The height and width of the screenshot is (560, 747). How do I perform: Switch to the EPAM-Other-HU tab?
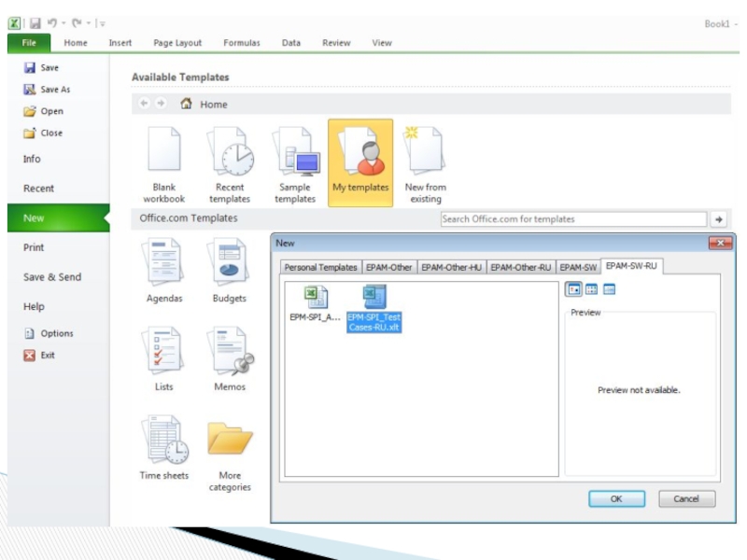click(x=451, y=267)
